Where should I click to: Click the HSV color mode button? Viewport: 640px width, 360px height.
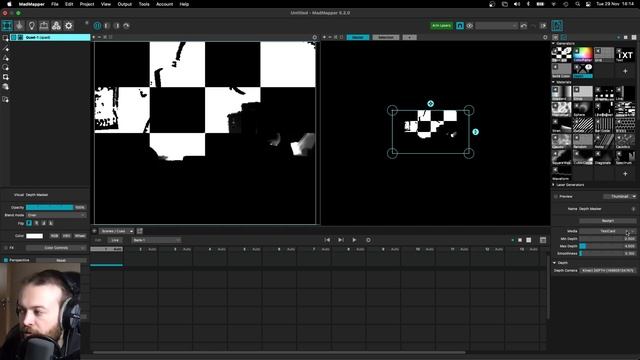(x=67, y=236)
